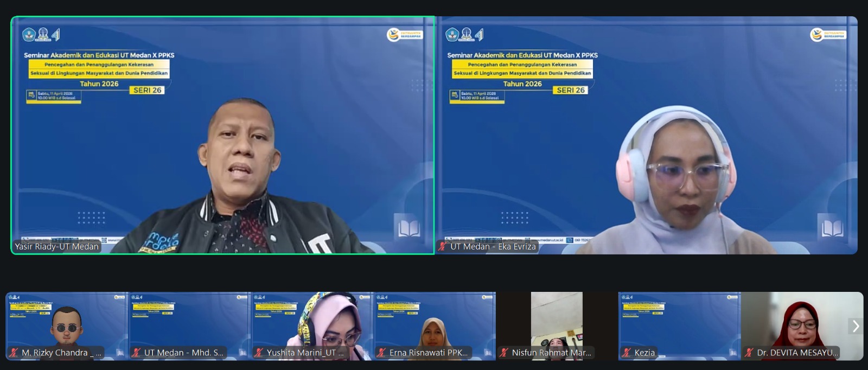Click muted microphone icon next to Erna Risnawati
This screenshot has width=868, height=370.
(382, 353)
